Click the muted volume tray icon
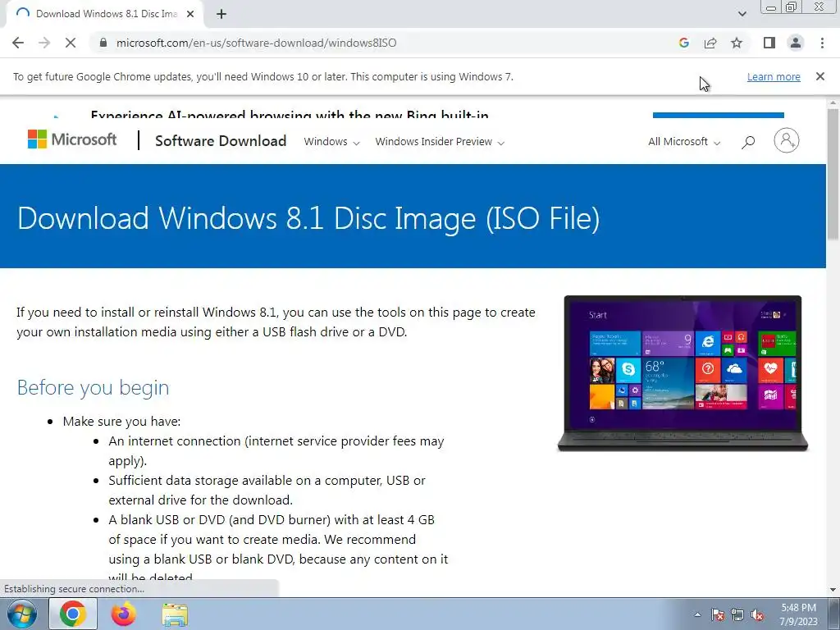The image size is (840, 630). coord(757,614)
